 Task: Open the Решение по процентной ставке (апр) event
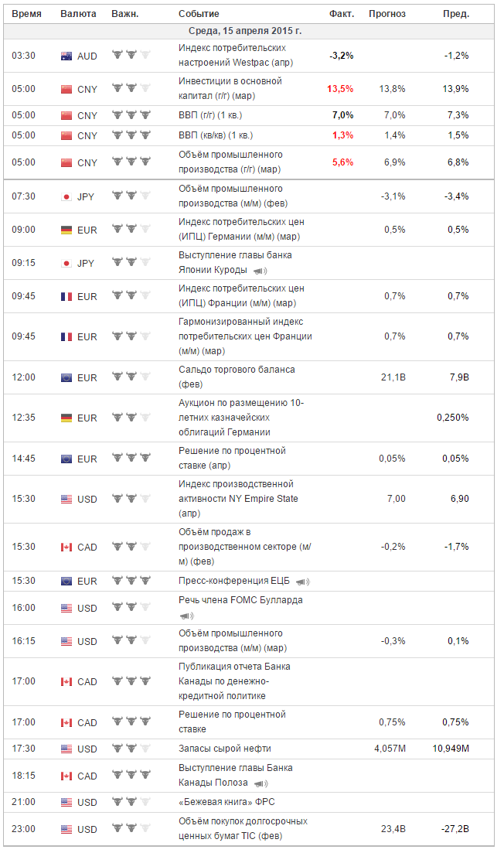[232, 458]
